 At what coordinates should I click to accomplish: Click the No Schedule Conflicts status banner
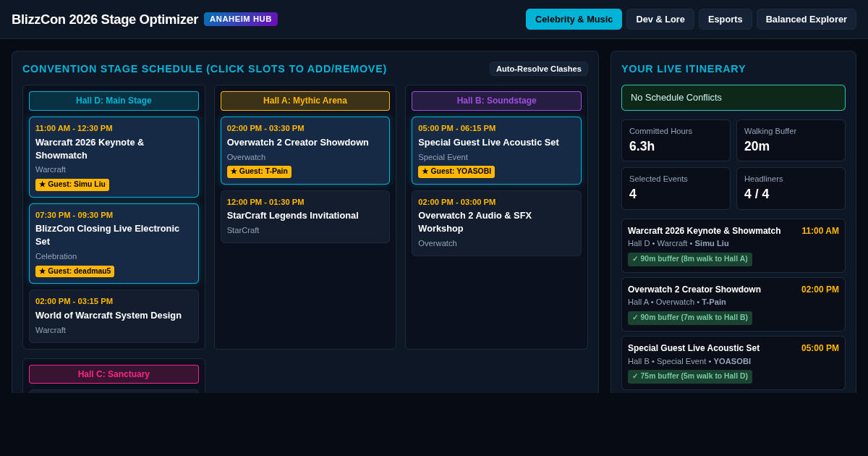tap(733, 98)
